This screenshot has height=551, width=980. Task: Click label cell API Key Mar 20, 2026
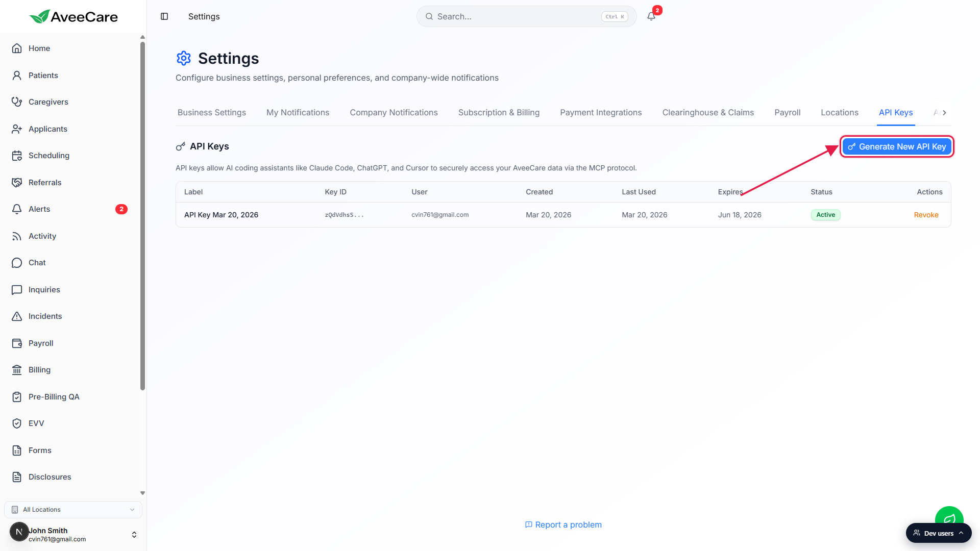pos(221,215)
